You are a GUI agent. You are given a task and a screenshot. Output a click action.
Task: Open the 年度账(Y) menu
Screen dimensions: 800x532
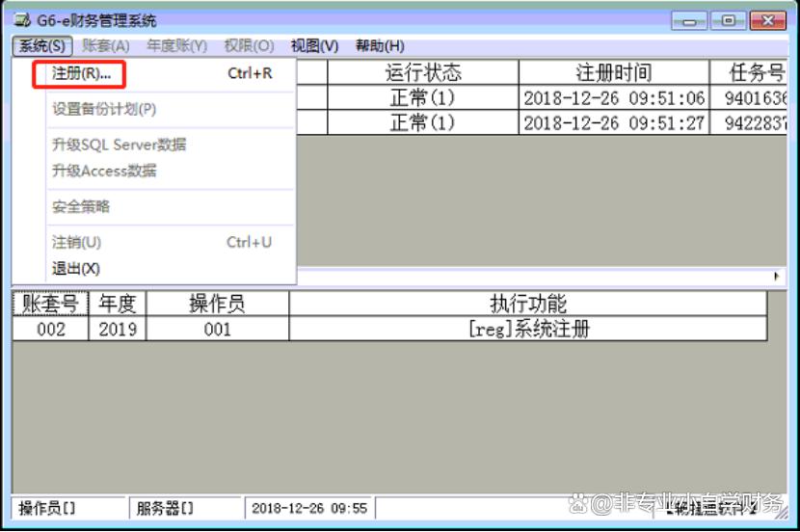177,46
